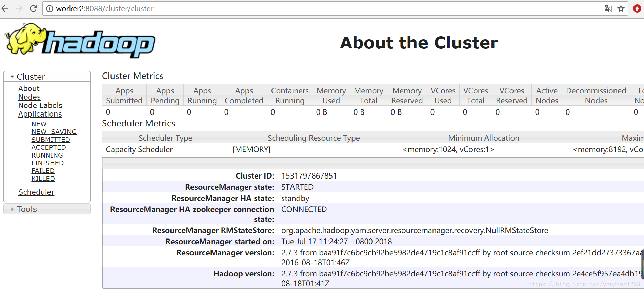Open the translate page icon
Screen dimensions: 644x291
[608, 8]
